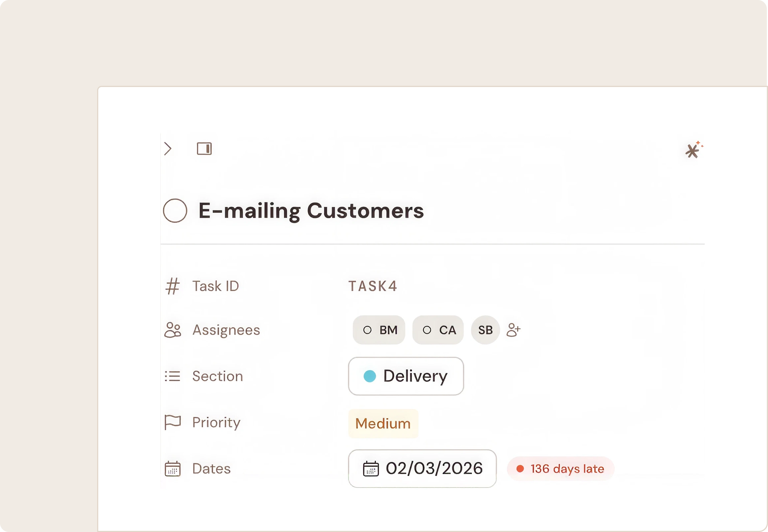
Task: Toggle CA assignee completion circle
Action: 427,330
